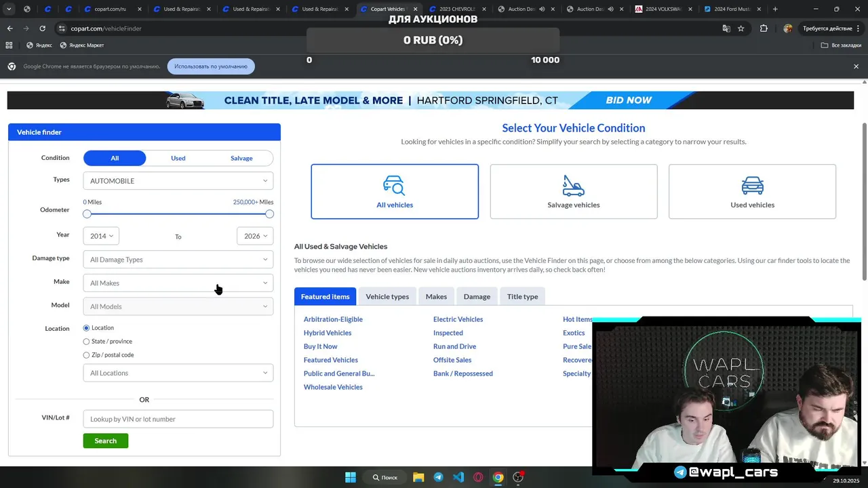Click the Used vehicles car icon

pos(752,185)
